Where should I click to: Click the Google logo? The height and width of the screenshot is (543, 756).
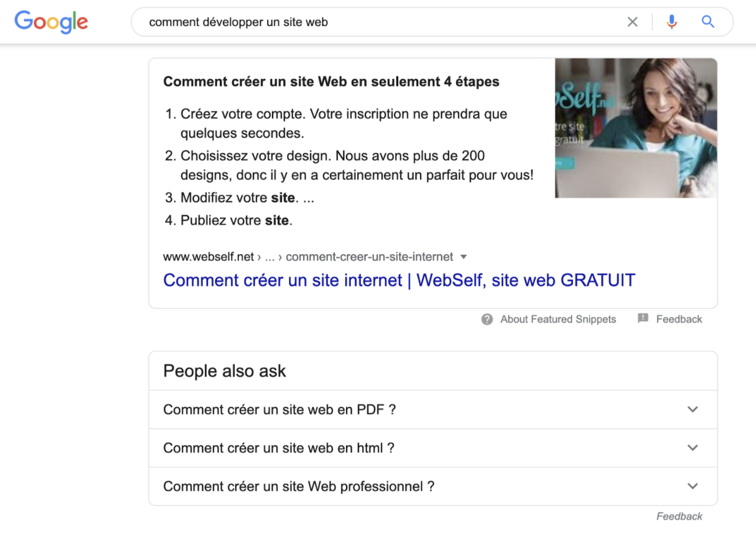(52, 22)
